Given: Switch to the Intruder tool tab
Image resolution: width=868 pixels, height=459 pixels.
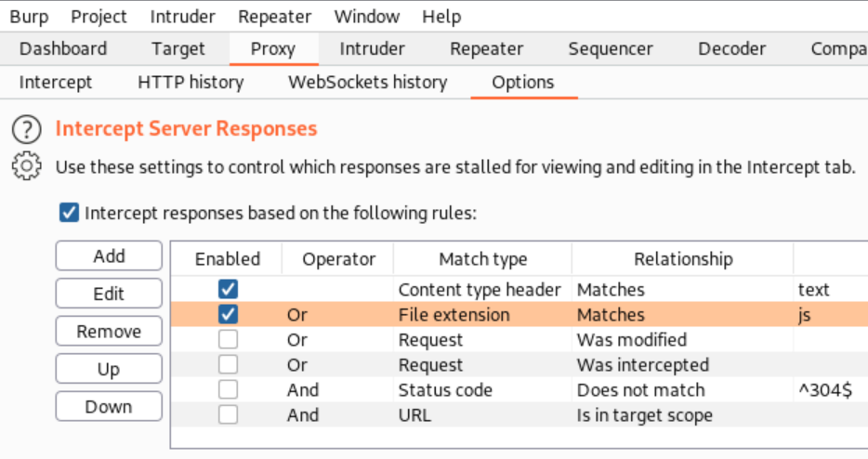Looking at the screenshot, I should pos(372,48).
